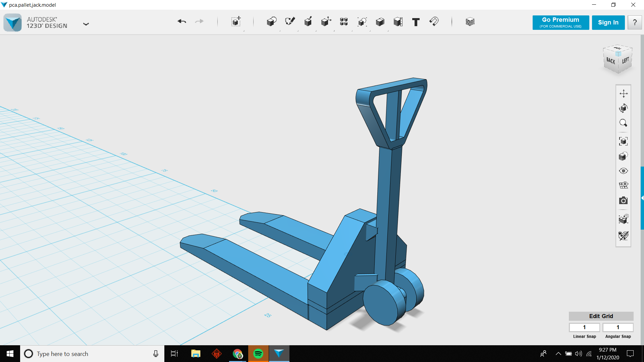This screenshot has width=644, height=362.
Task: Select the Snap tool
Action: [434, 22]
